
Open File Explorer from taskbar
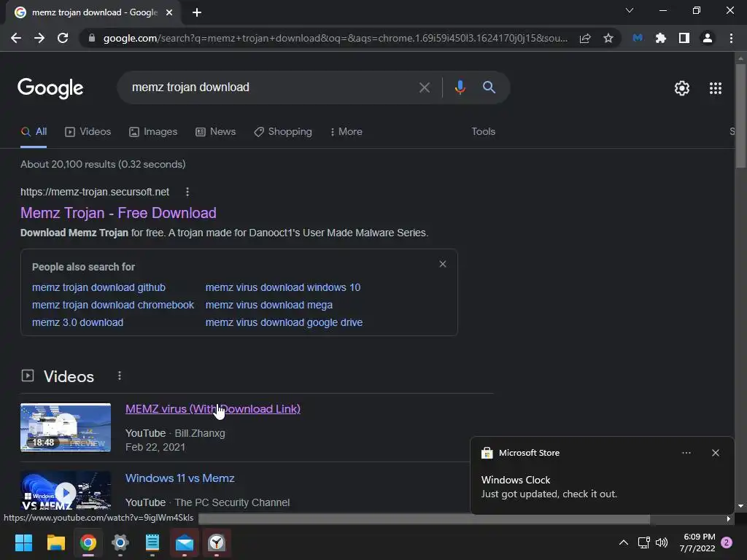coord(55,542)
